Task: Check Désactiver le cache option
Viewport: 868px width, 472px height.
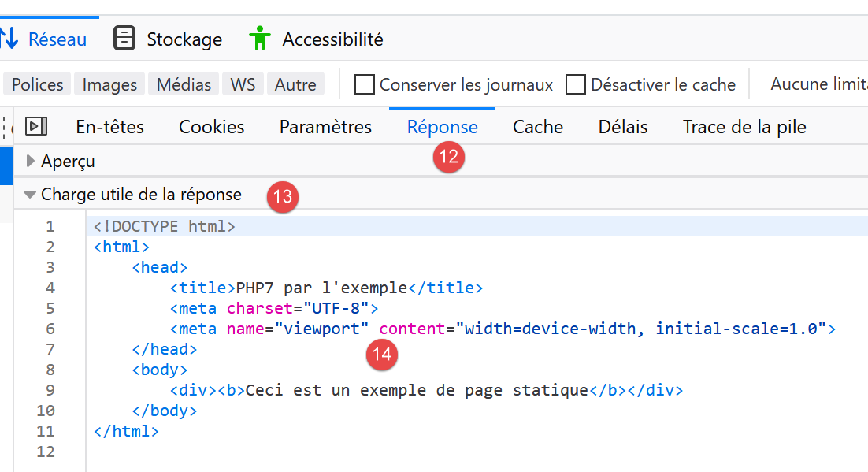Action: (576, 84)
